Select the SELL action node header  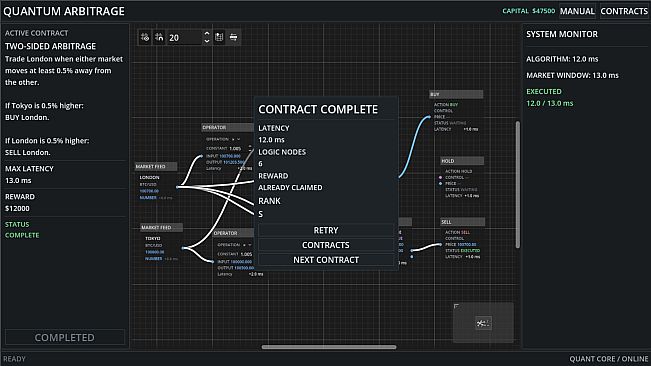(x=462, y=222)
